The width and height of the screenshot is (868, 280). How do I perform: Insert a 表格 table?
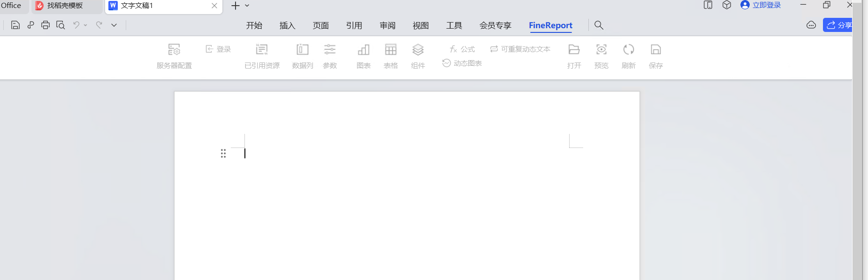click(391, 56)
